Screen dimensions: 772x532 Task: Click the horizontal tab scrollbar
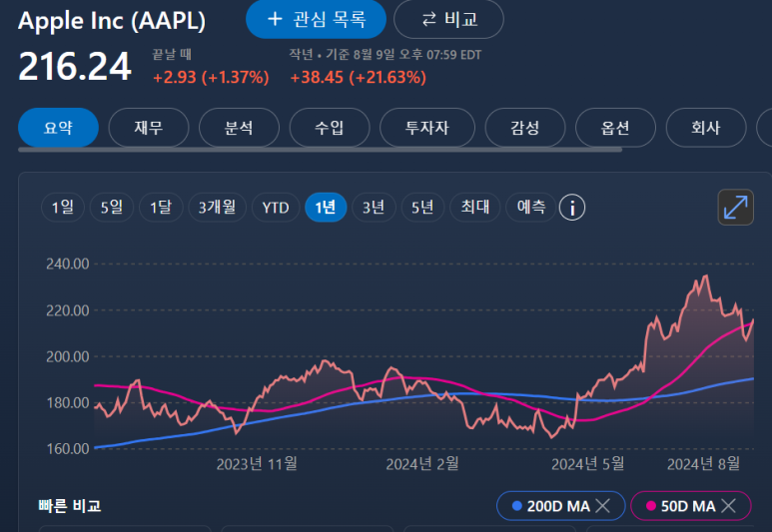[320, 150]
